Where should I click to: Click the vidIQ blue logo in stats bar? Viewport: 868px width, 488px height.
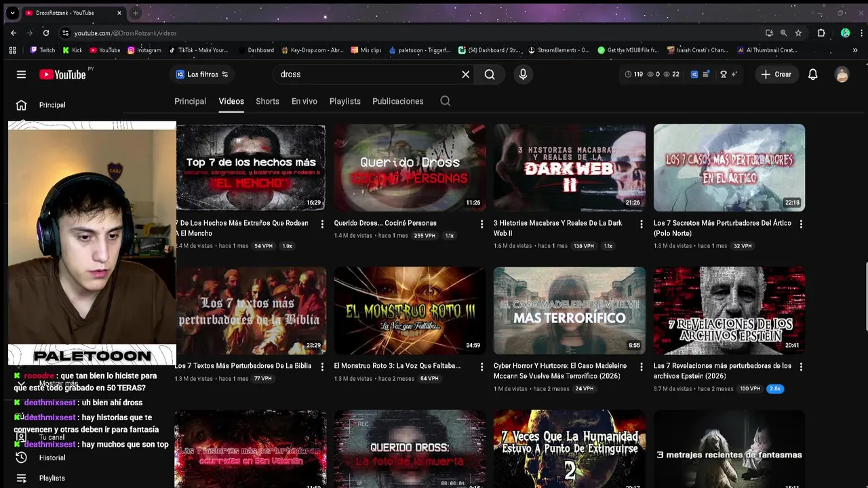tap(694, 75)
